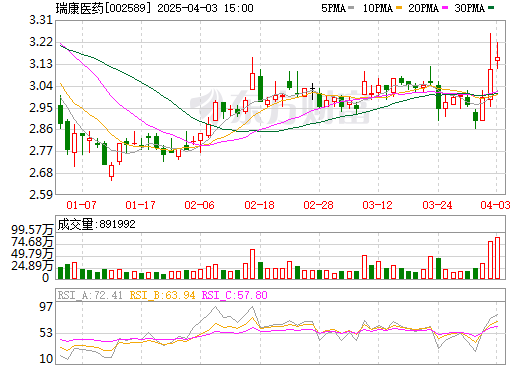Click the 10PMA legend label
The width and height of the screenshot is (520, 365).
378,8
